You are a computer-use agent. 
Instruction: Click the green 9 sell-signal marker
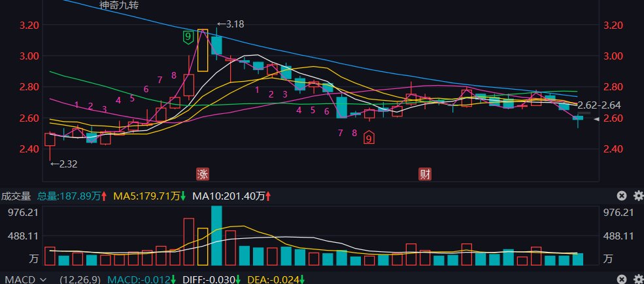[x=188, y=37]
